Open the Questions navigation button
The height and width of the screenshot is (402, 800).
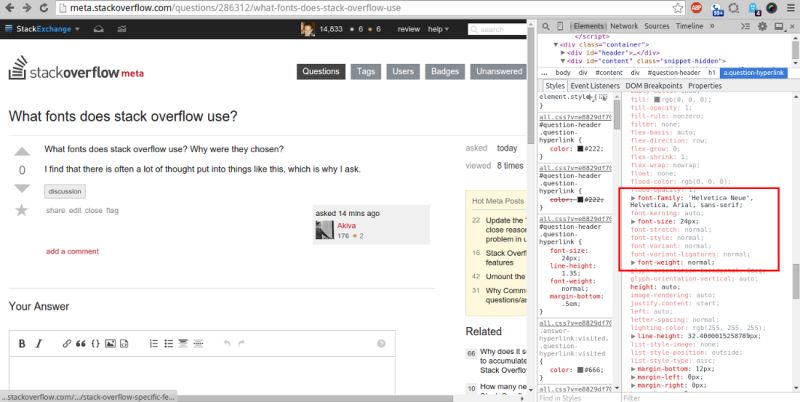click(321, 71)
